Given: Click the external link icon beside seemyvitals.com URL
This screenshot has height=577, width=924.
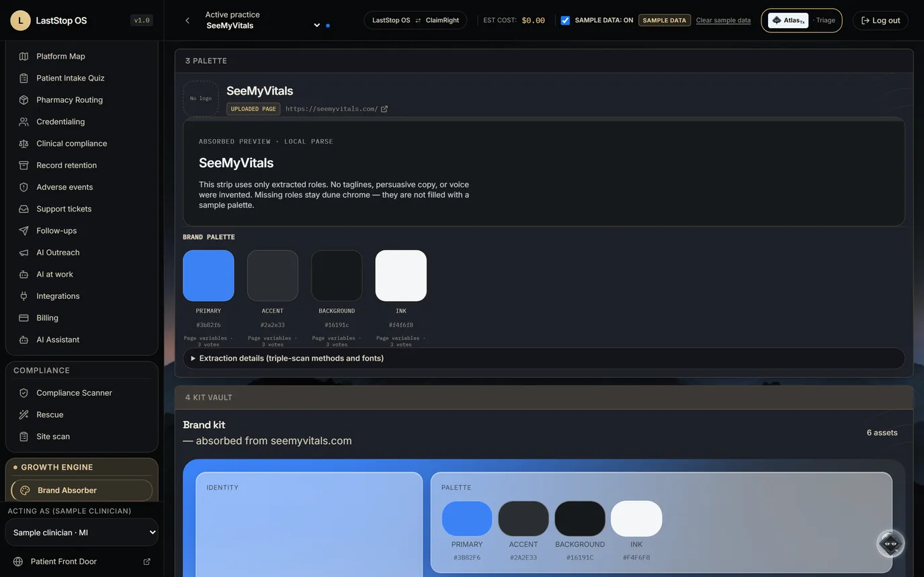Looking at the screenshot, I should (x=384, y=109).
